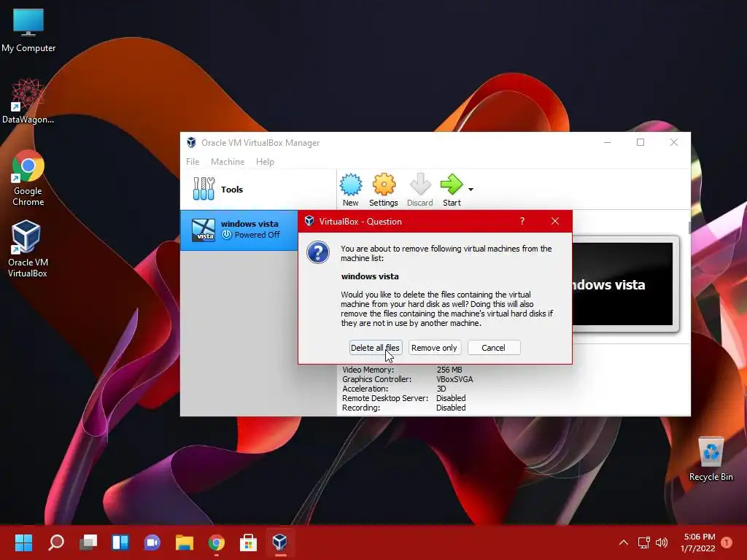
Task: Open File Explorer from taskbar
Action: 184,542
